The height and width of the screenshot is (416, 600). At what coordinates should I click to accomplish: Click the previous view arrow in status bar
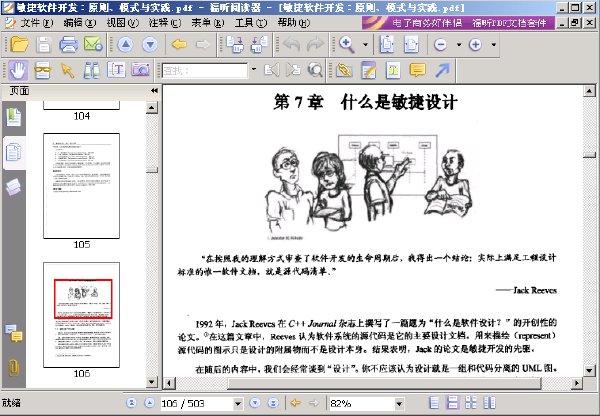[295, 403]
